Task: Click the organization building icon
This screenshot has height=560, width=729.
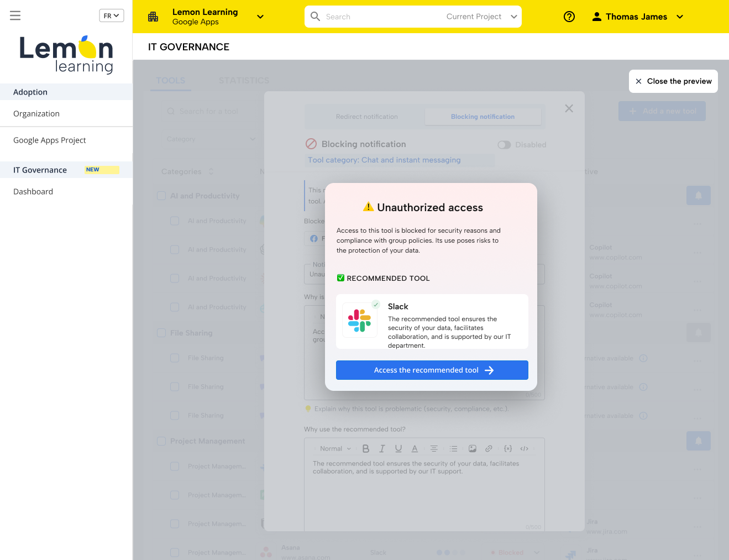Action: point(153,17)
